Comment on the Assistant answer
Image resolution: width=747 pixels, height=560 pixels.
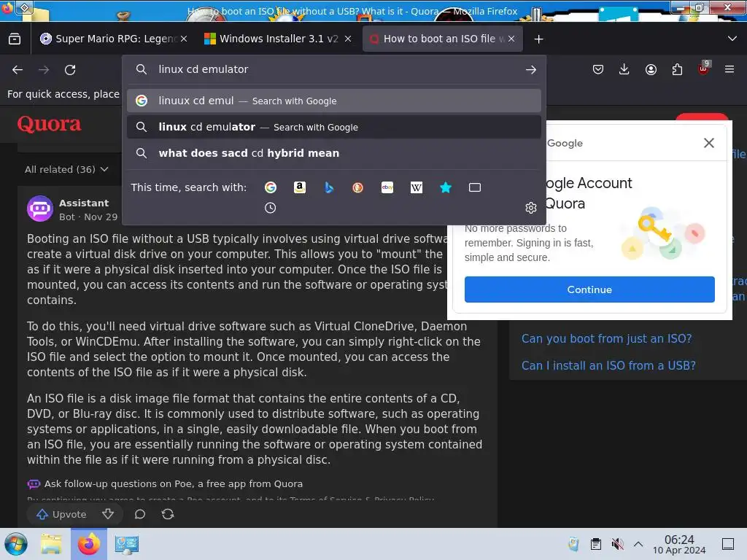tap(139, 514)
